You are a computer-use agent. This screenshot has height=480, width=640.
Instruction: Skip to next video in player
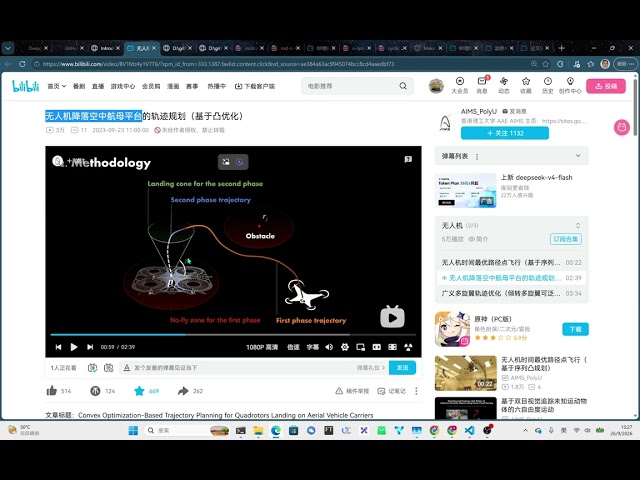point(90,347)
